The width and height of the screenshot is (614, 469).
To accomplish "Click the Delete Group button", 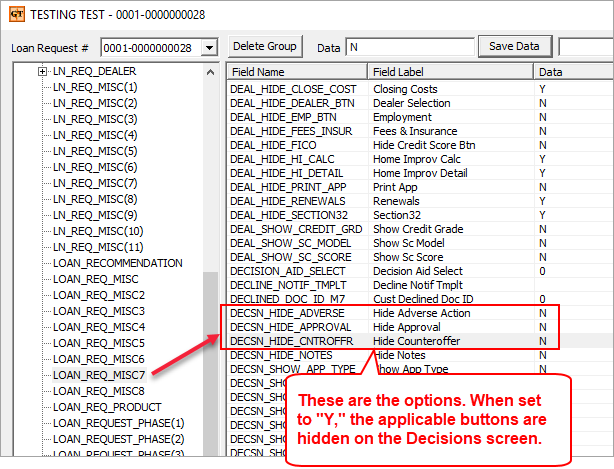I will 265,46.
